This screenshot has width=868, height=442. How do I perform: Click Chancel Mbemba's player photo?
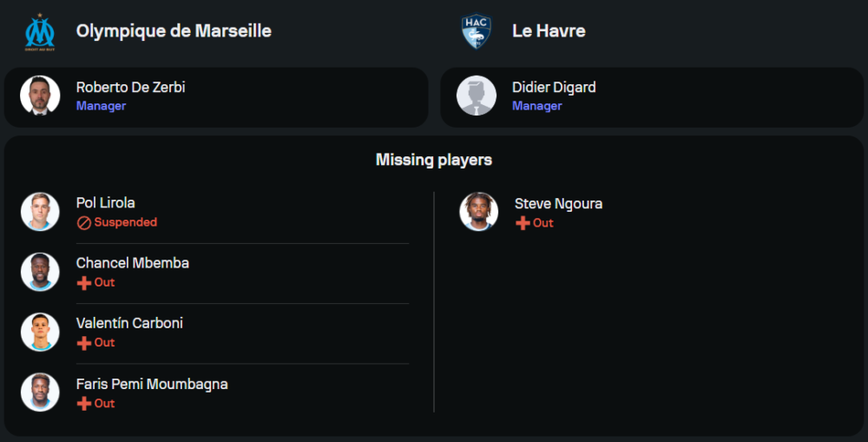click(x=40, y=272)
